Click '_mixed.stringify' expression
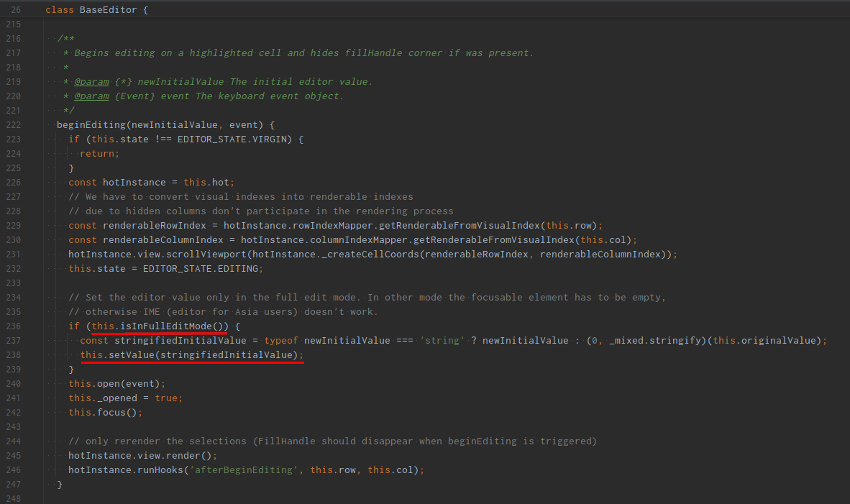Image resolution: width=850 pixels, height=504 pixels. coord(655,340)
